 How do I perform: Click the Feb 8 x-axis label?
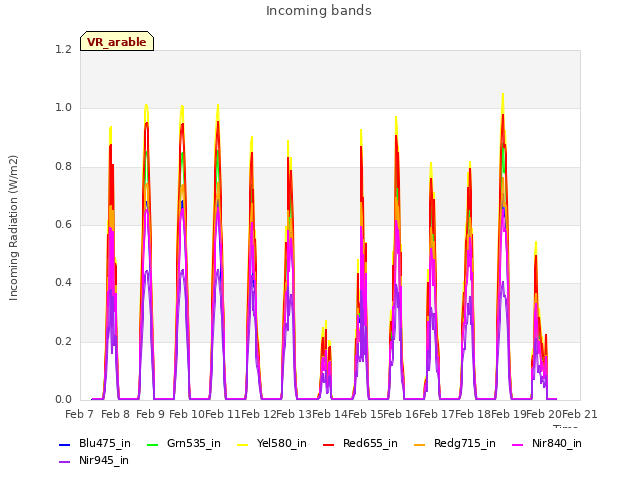pos(115,414)
